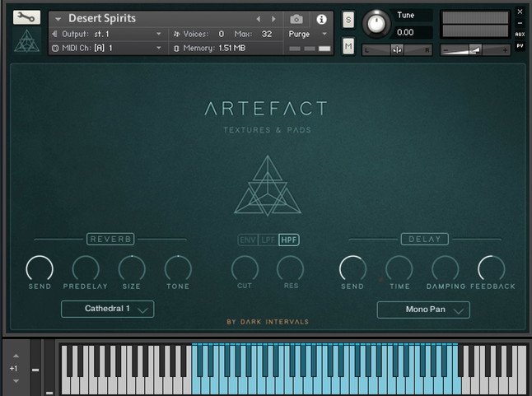Click the PV button in the header
Screen dimensions: 532x396
(x=520, y=46)
